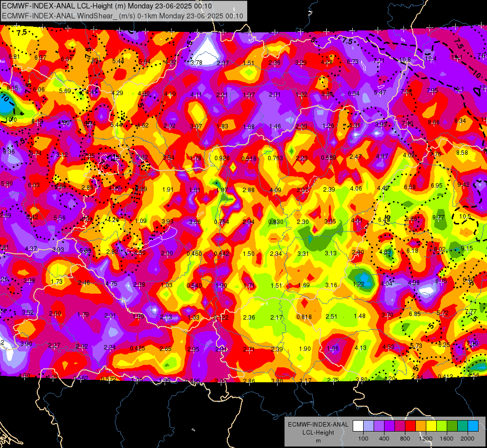Click the wind shear value 0.818
The image size is (487, 448).
304,317
